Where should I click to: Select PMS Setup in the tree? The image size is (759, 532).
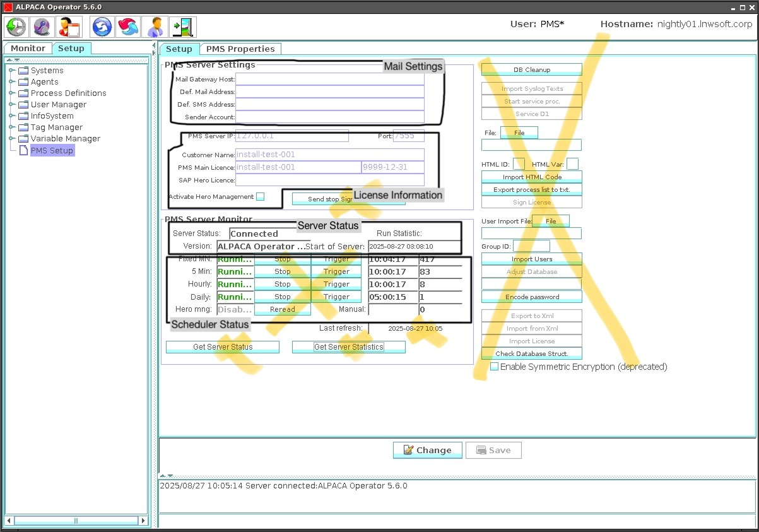click(52, 150)
